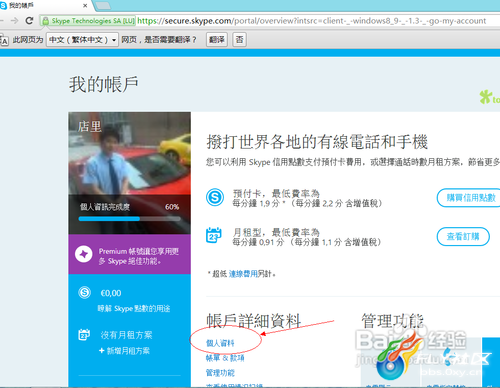This screenshot has height=388, width=500.
Task: Click the calendar icon beside 月租型
Action: pos(214,235)
